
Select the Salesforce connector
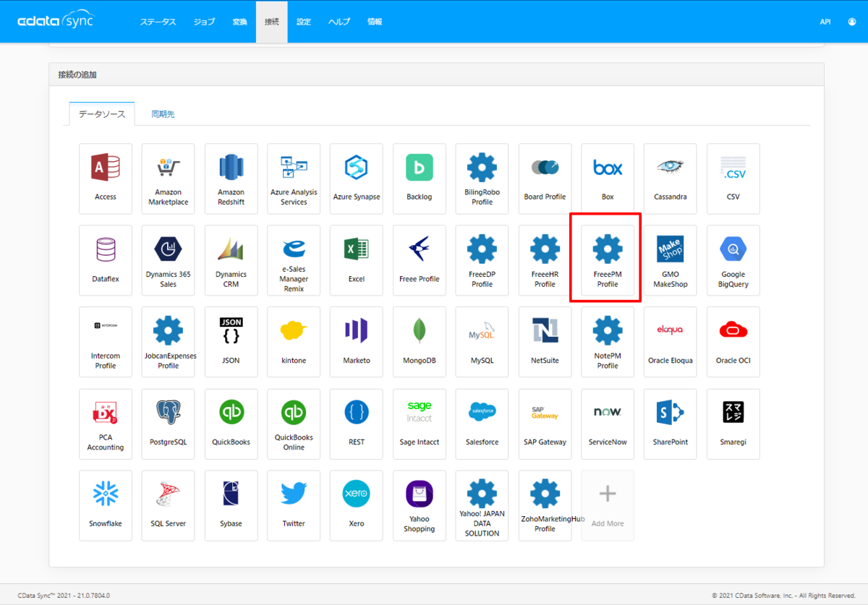tap(482, 424)
